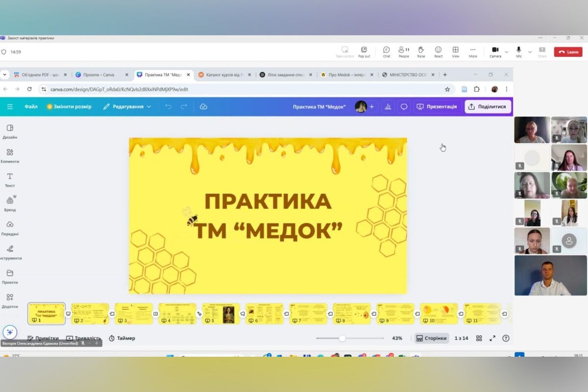The image size is (588, 392).
Task: Click the Поділитися share button
Action: pyautogui.click(x=487, y=106)
